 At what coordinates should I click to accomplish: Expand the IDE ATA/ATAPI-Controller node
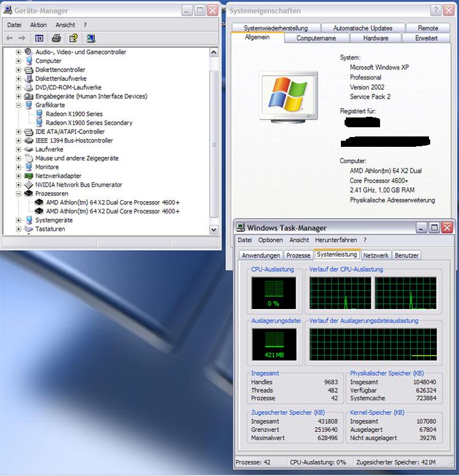[18, 132]
